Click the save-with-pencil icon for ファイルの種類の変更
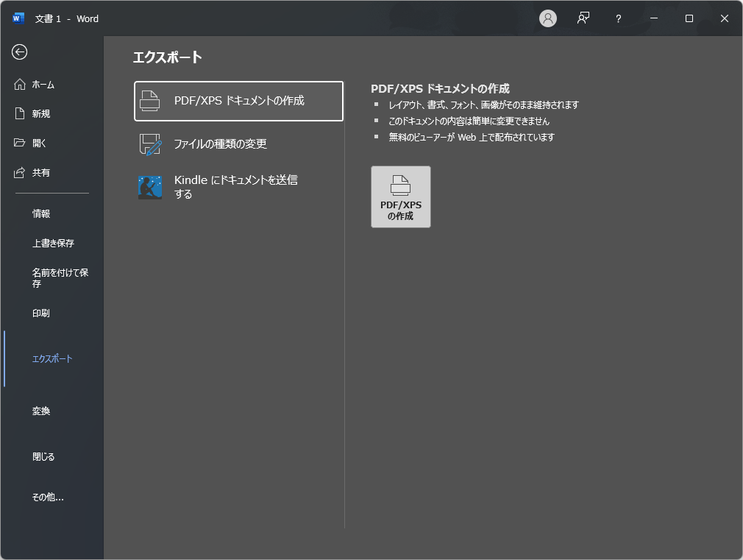Viewport: 743px width, 560px height. (150, 144)
